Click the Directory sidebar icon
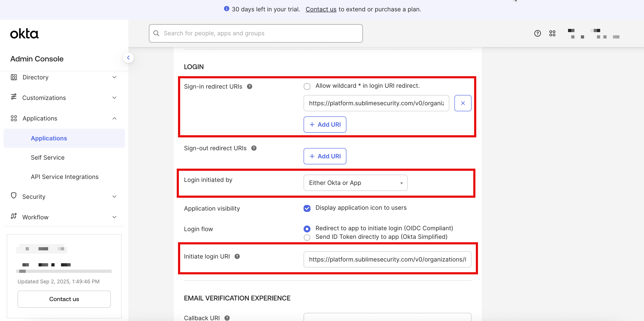644x321 pixels. (x=14, y=77)
